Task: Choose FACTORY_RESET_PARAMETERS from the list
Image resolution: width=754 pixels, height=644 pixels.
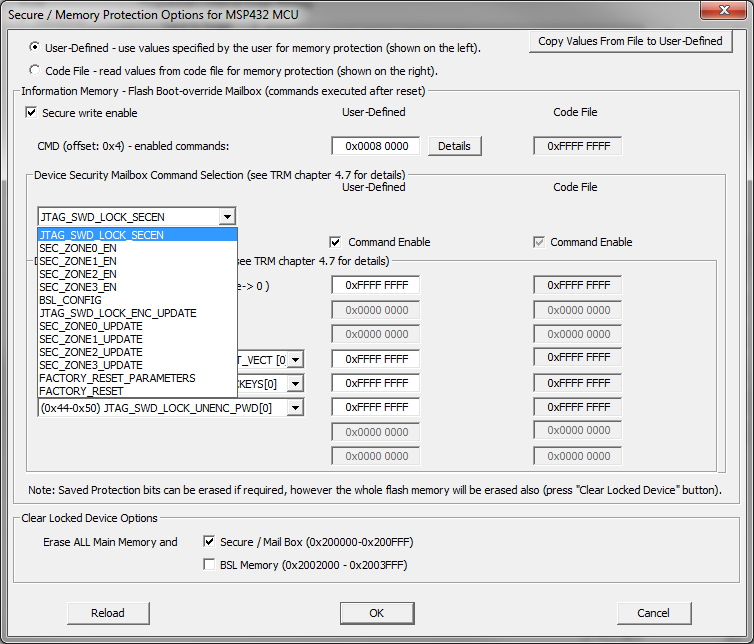Action: (138, 378)
